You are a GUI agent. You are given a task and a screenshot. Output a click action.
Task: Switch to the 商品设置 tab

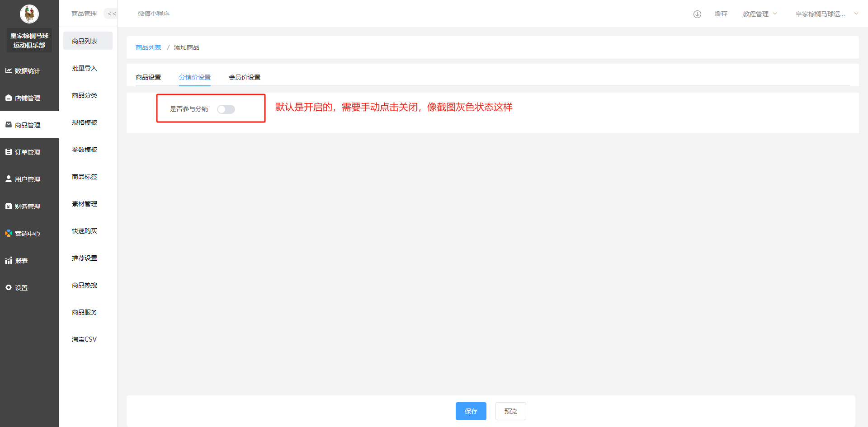148,77
